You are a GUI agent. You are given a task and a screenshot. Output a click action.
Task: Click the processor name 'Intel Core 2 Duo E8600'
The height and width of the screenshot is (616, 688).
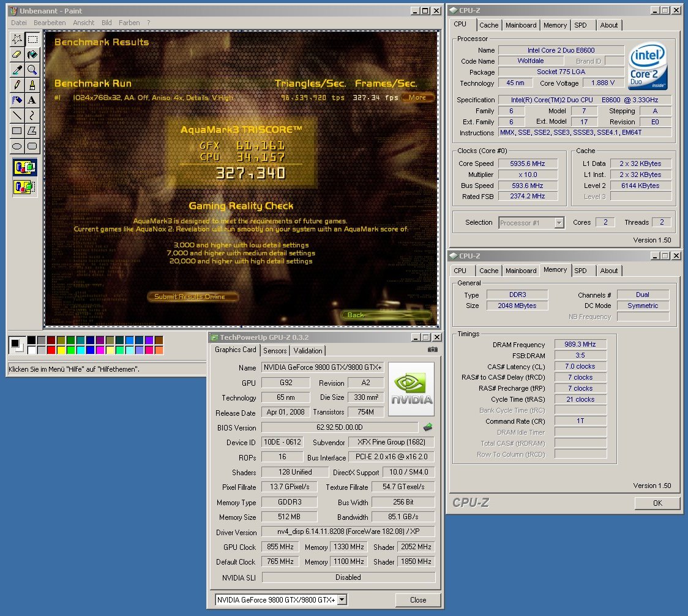click(561, 50)
